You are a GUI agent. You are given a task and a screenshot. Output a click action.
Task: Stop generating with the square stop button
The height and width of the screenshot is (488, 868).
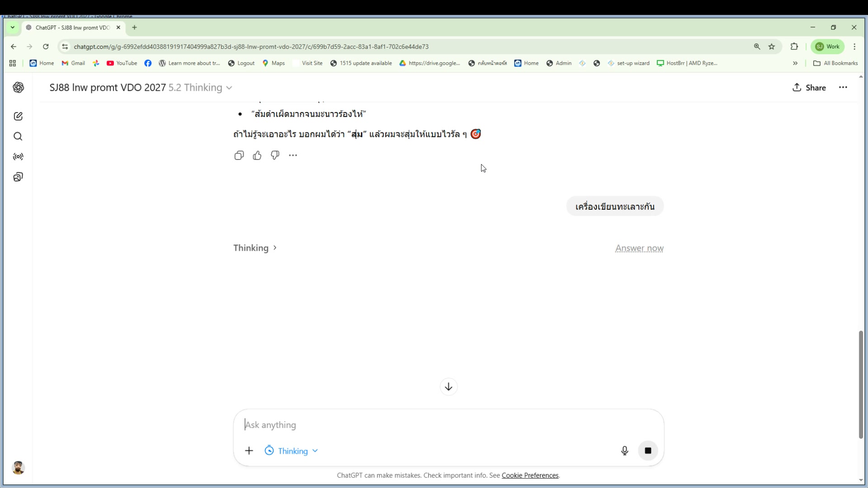(647, 450)
